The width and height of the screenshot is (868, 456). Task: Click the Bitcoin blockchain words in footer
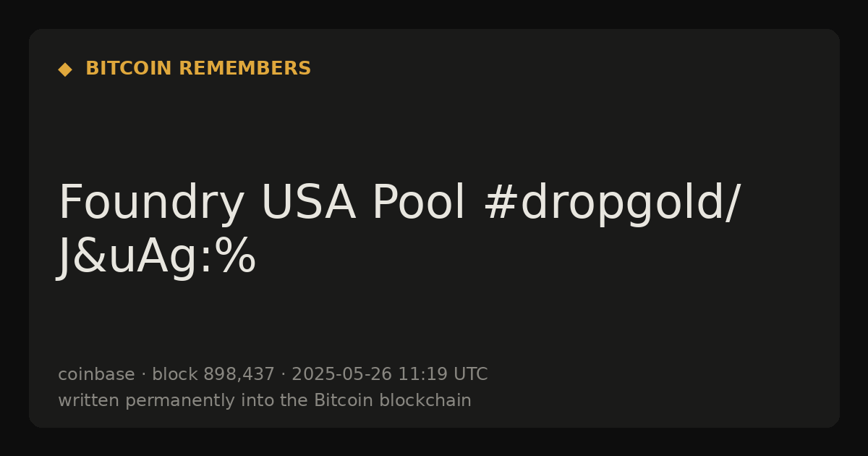tap(393, 400)
